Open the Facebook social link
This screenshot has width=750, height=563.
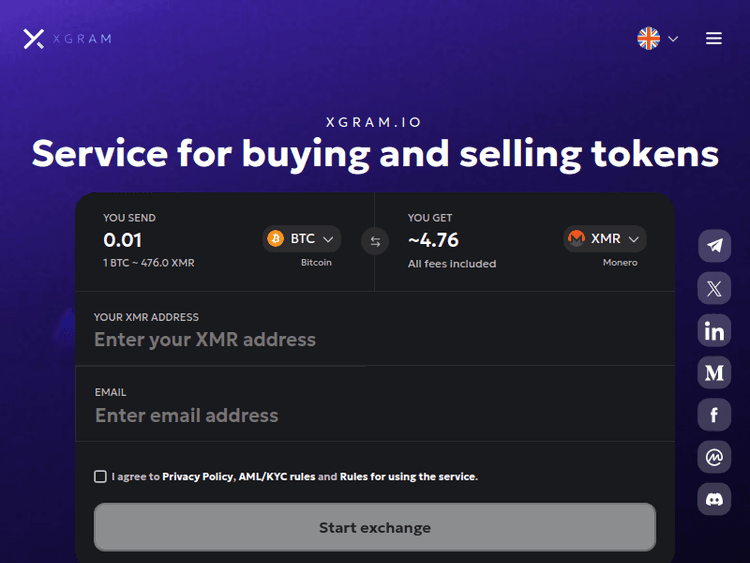(714, 415)
